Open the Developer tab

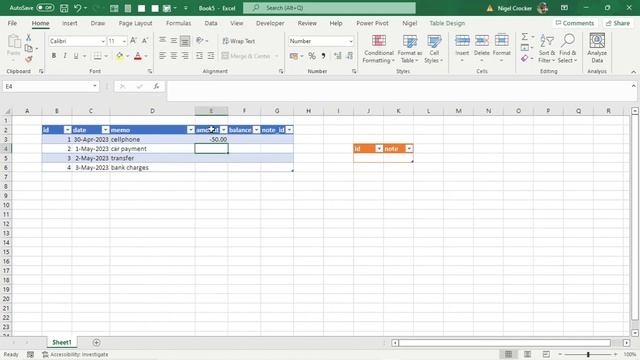tap(270, 23)
